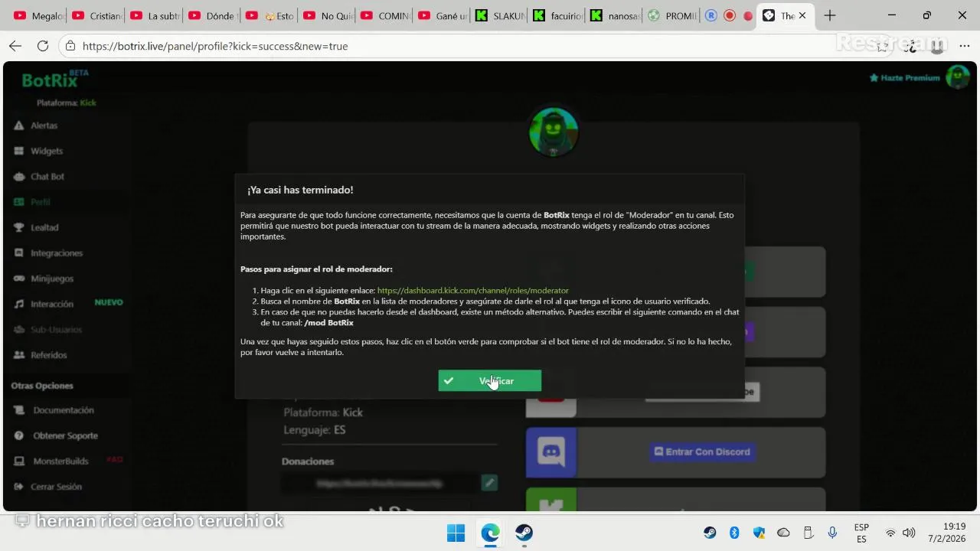Screen dimensions: 980x551
Task: Click the Chat Bot robot icon
Action: pos(19,177)
